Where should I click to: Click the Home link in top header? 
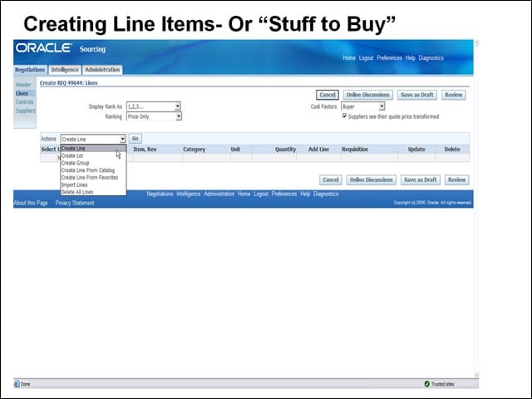point(349,58)
